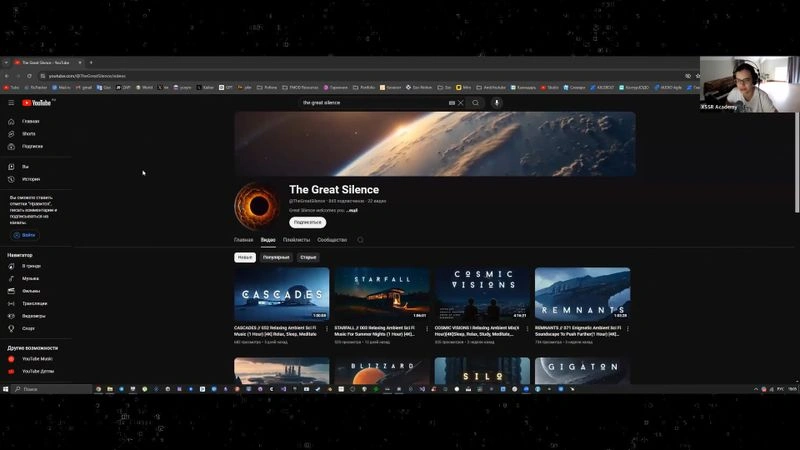The height and width of the screenshot is (450, 800).
Task: Open STARFALL video title link
Action: 376,331
